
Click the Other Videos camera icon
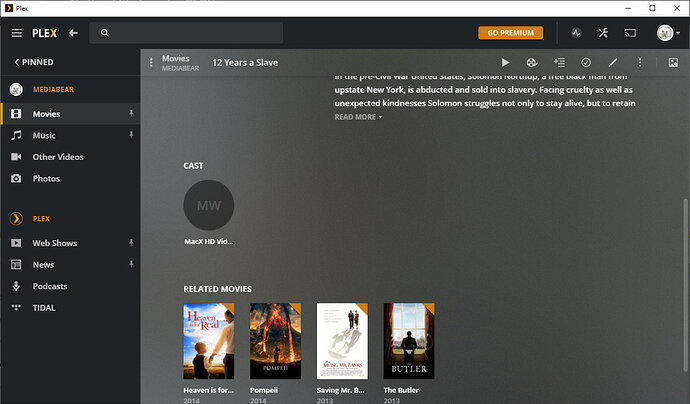pyautogui.click(x=16, y=157)
